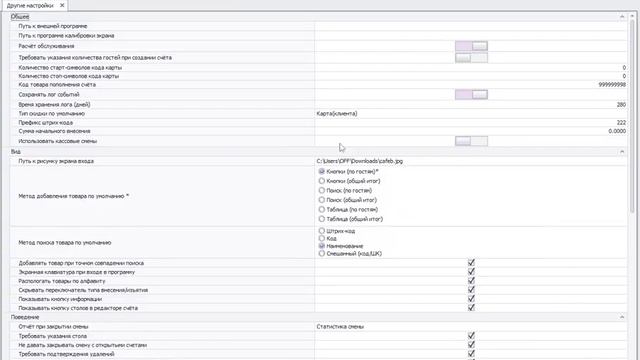Edit barcode prefix value 222
Screen dimensions: 640x360
471,122
